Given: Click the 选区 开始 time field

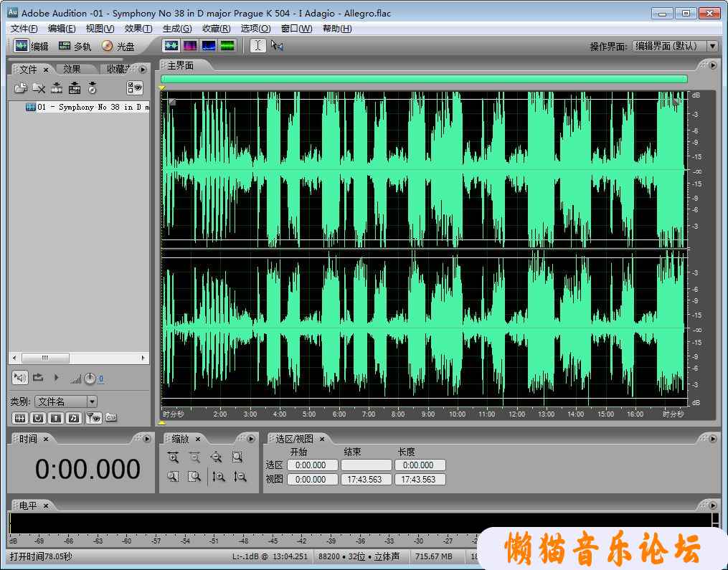Looking at the screenshot, I should 313,465.
